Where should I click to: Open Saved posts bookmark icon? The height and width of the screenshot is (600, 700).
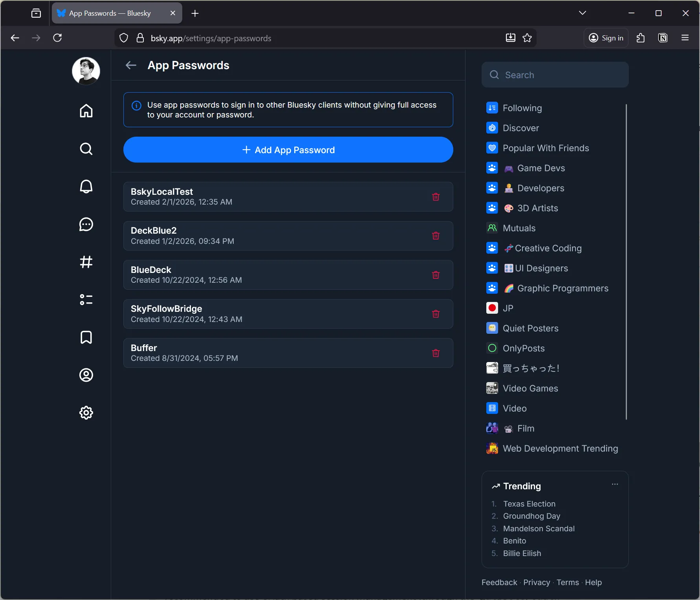[x=86, y=337]
